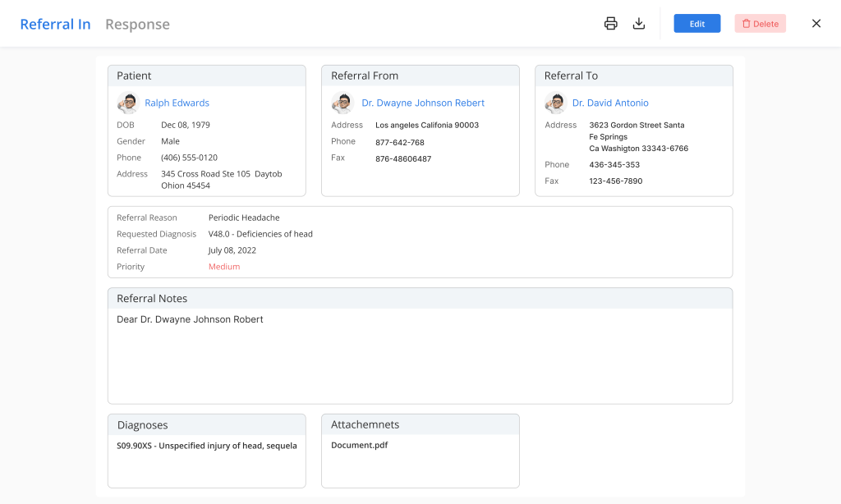
Task: Click the patient phone number (406) 555-0120
Action: click(x=189, y=158)
